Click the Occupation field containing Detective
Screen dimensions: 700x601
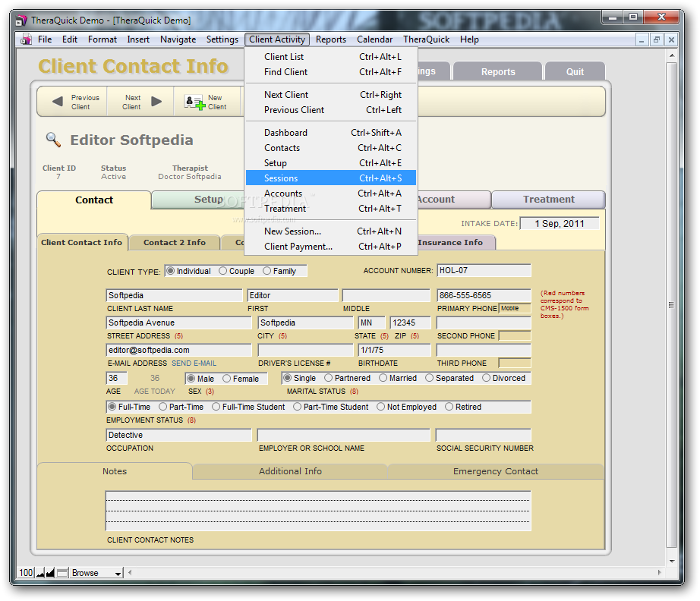(x=178, y=435)
